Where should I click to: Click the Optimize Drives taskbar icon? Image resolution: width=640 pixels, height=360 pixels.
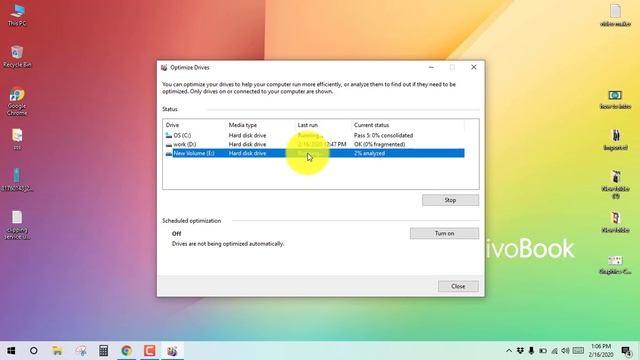pyautogui.click(x=172, y=351)
